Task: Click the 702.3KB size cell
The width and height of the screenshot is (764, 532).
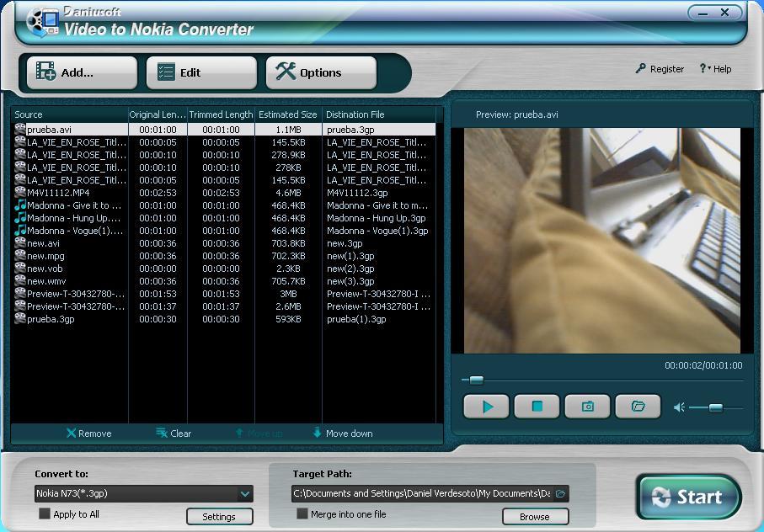Action: (288, 256)
